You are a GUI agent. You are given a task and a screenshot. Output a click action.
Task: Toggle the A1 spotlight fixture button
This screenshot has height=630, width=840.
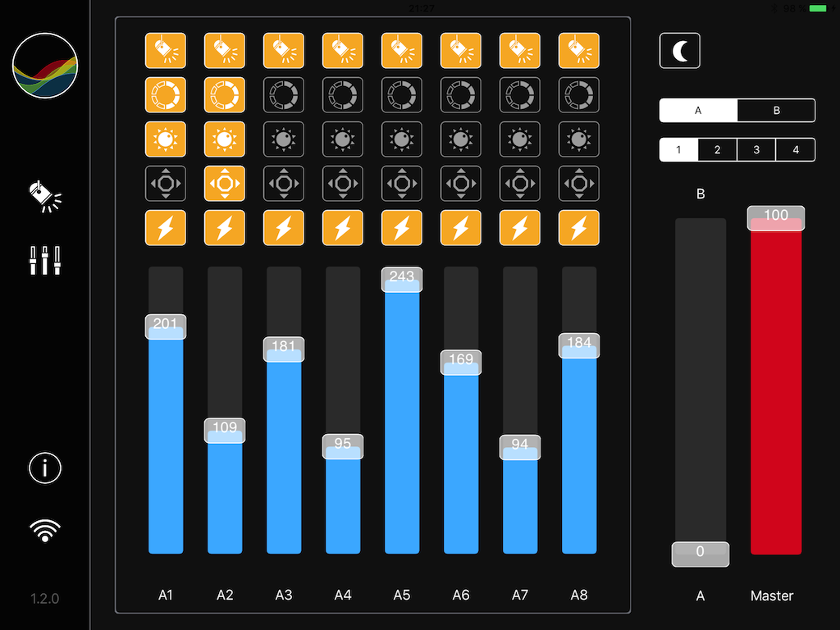click(x=166, y=51)
